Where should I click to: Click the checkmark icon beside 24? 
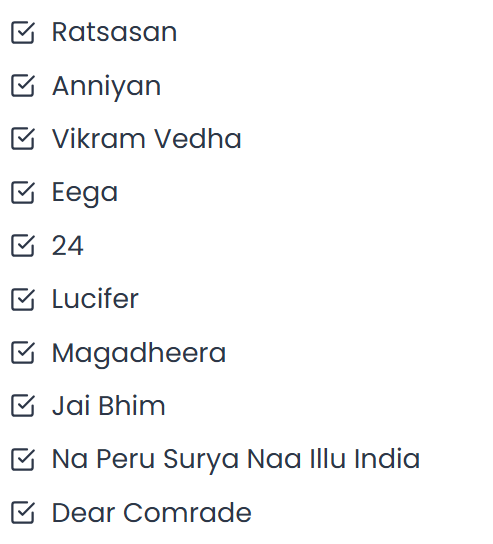pos(23,246)
